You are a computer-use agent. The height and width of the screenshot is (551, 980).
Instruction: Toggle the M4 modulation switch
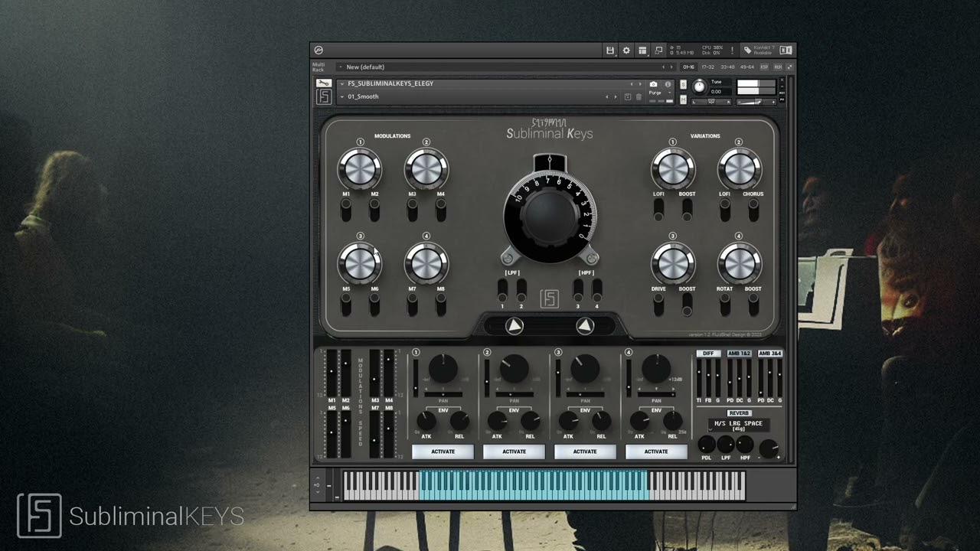(x=441, y=210)
